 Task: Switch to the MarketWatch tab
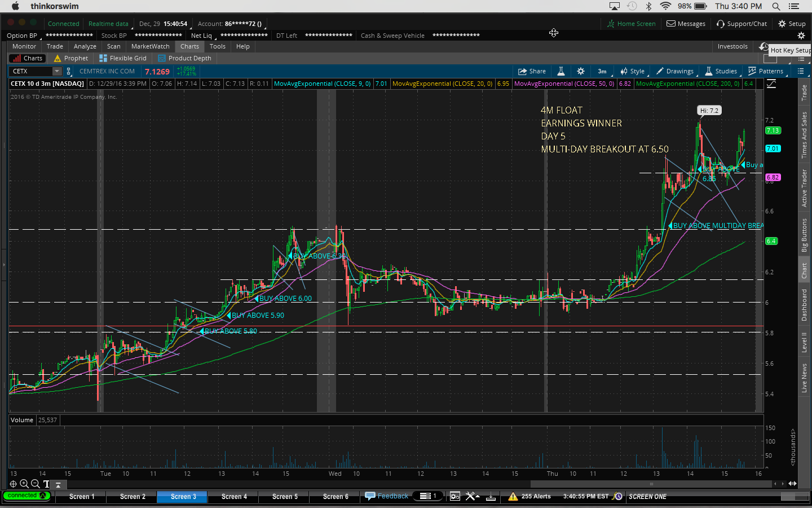coord(150,46)
